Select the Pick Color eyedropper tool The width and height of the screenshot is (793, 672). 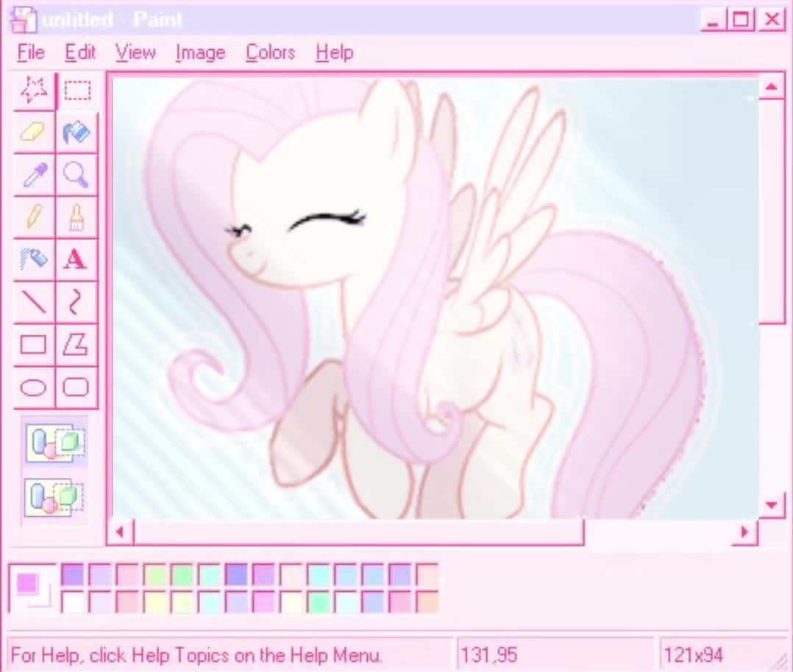[34, 175]
